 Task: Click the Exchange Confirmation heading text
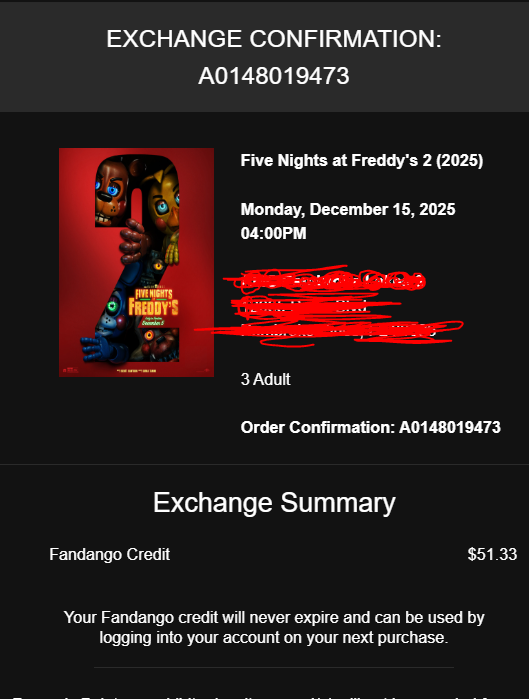[x=274, y=39]
